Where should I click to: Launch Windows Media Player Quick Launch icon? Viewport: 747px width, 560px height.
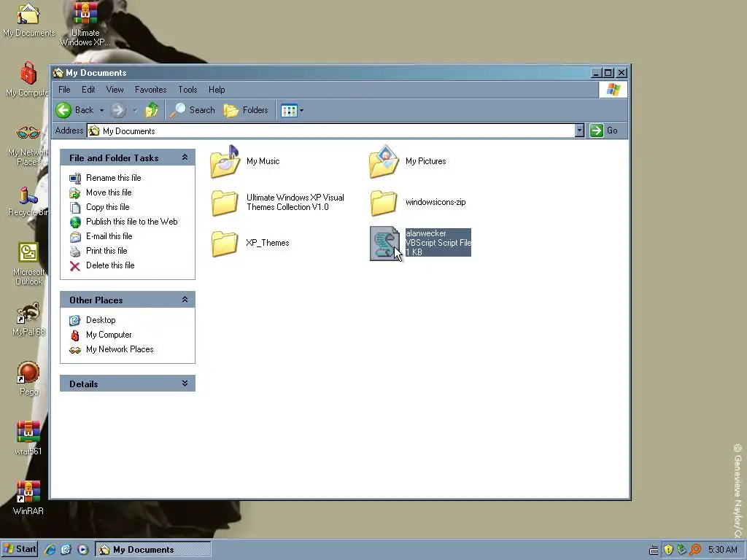pos(82,550)
